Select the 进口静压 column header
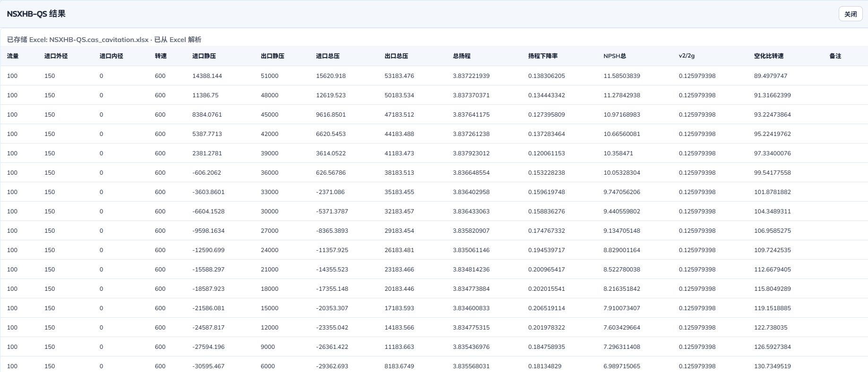The height and width of the screenshot is (372, 868). 204,56
